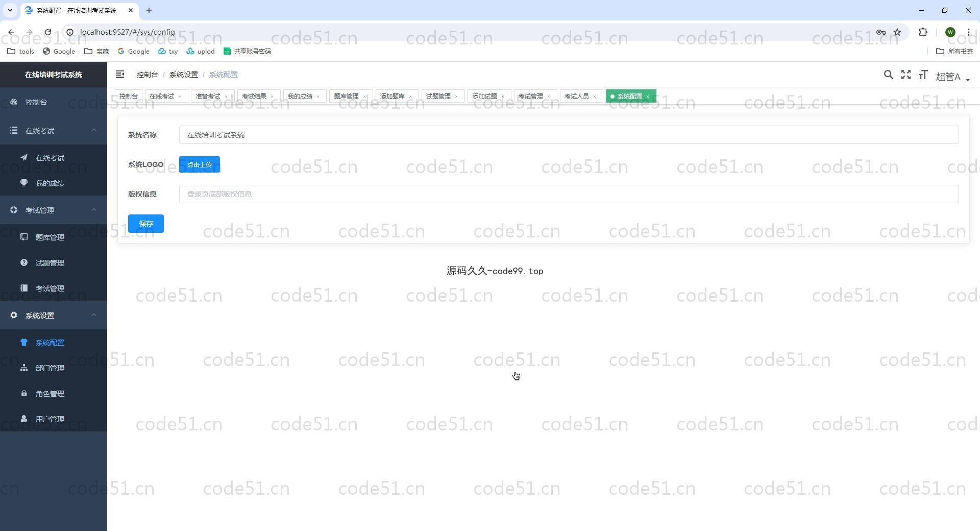980x531 pixels.
Task: Go back in the browser
Action: 11,32
